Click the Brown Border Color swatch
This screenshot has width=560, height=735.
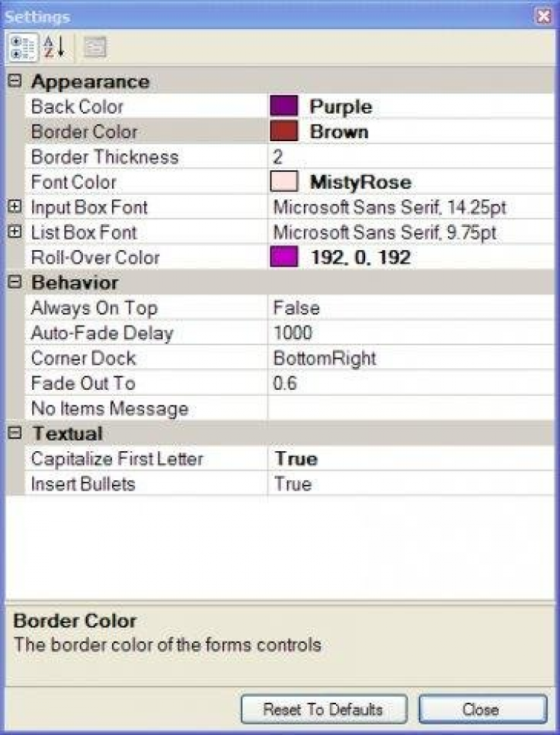[284, 131]
